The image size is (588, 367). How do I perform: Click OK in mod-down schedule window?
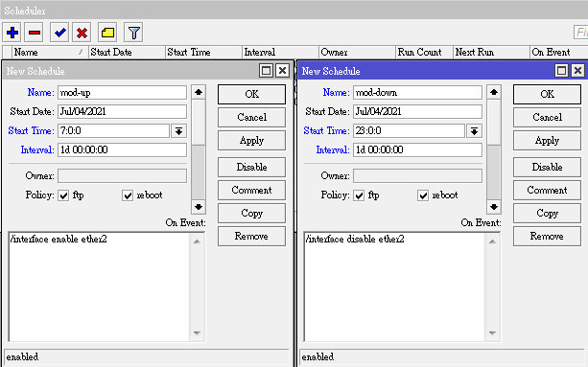click(547, 94)
